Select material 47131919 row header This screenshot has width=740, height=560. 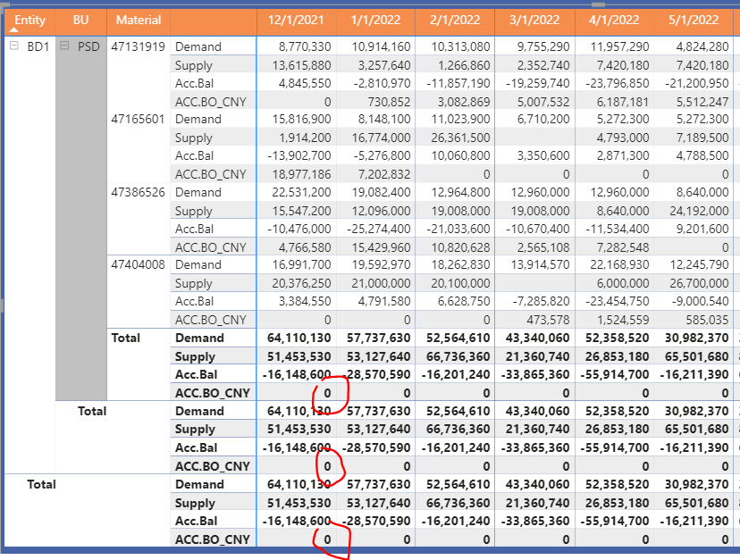(x=139, y=46)
